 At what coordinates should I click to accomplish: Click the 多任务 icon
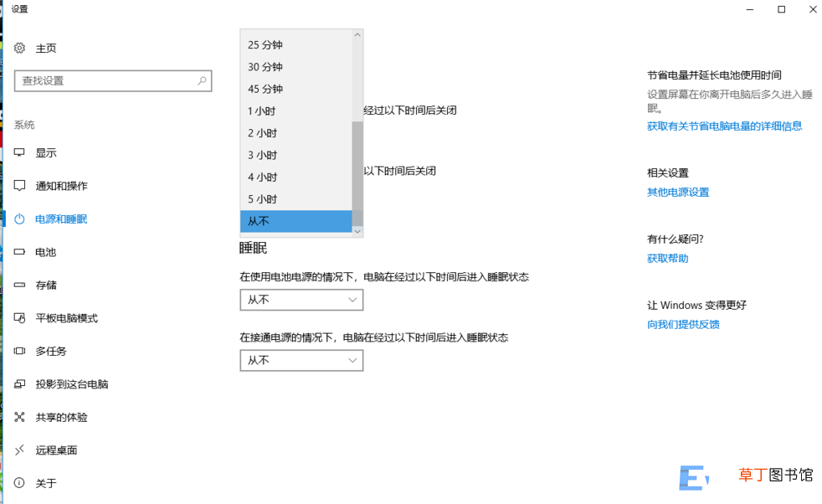[19, 351]
